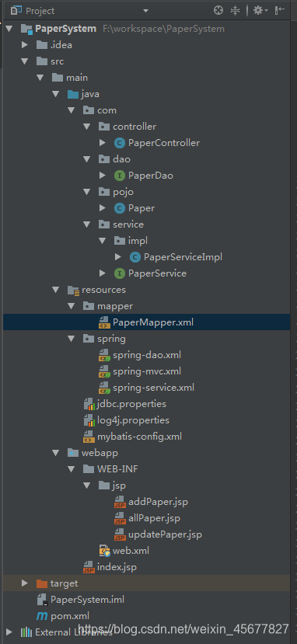Select the webapp folder label
This screenshot has height=644, width=297.
100,453
